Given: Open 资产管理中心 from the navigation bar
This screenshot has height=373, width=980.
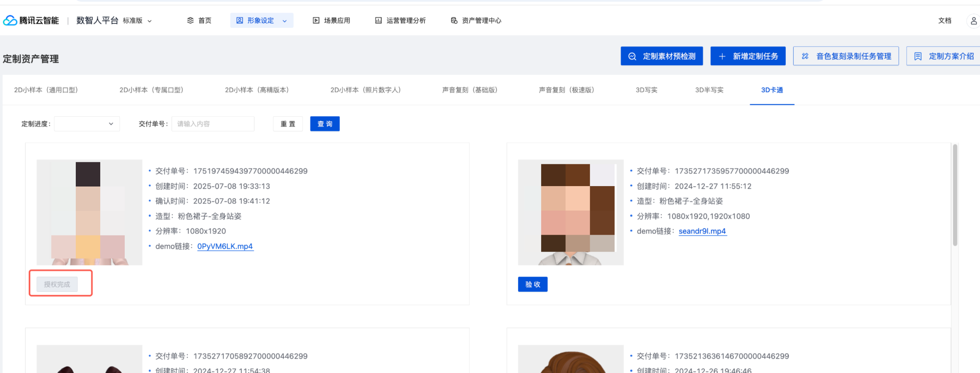Looking at the screenshot, I should [476, 21].
